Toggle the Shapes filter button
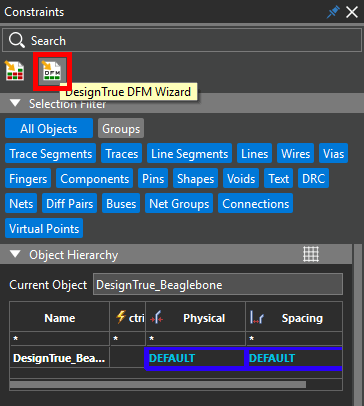The height and width of the screenshot is (406, 364). pos(195,178)
